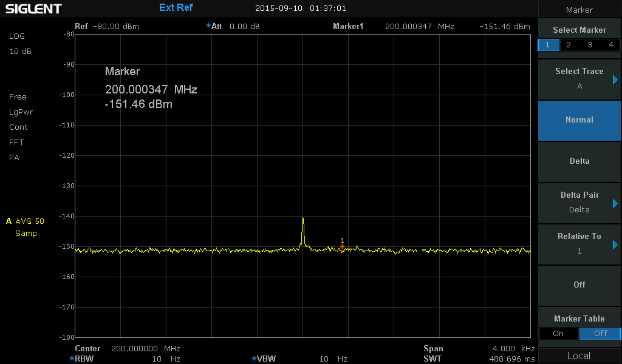Image resolution: width=622 pixels, height=364 pixels.
Task: Open the Relative To submenu
Action: click(x=579, y=243)
